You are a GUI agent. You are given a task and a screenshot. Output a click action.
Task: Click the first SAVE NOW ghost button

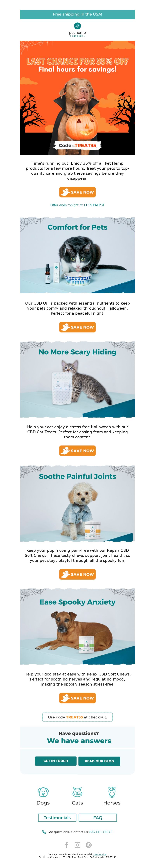point(77,192)
